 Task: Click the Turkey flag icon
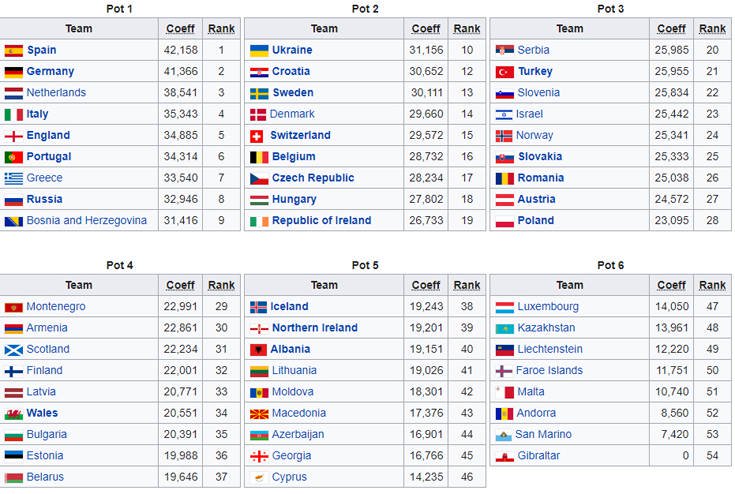coord(505,72)
